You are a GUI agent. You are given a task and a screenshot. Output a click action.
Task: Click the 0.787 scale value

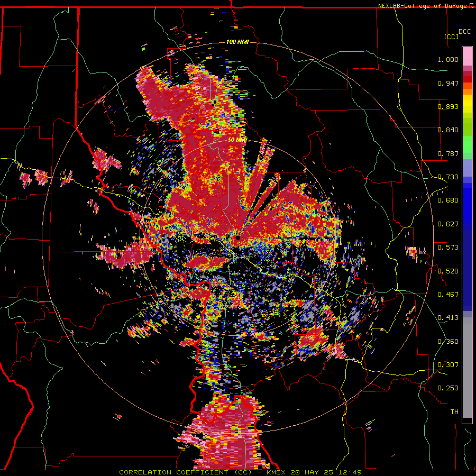pos(448,153)
